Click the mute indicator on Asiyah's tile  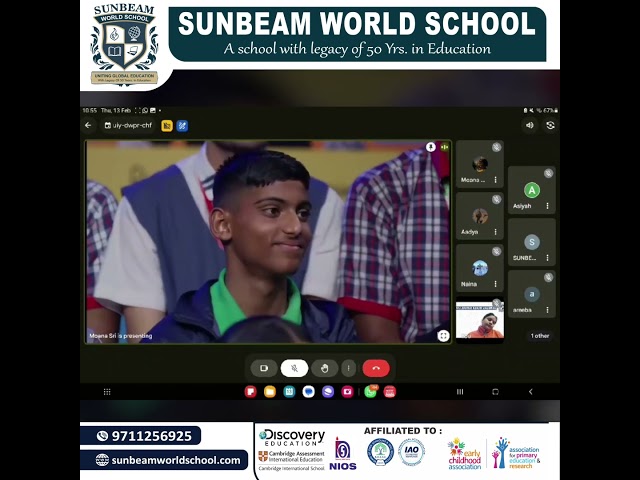[548, 173]
